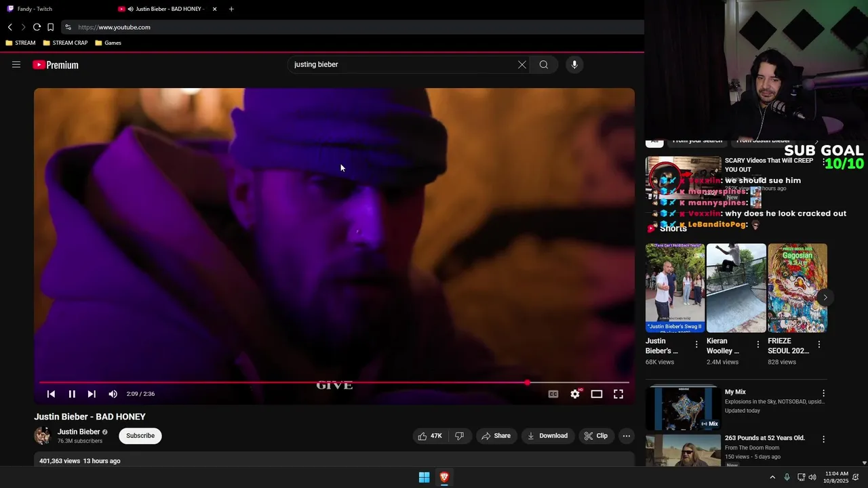Open more actions three-dot menu under video
This screenshot has width=868, height=488.
627,436
